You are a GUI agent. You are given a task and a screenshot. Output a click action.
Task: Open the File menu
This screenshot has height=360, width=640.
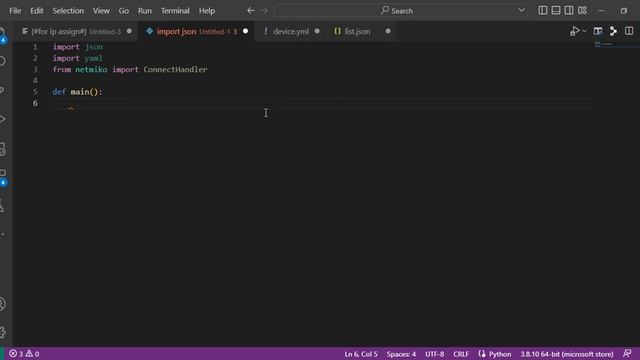click(15, 11)
